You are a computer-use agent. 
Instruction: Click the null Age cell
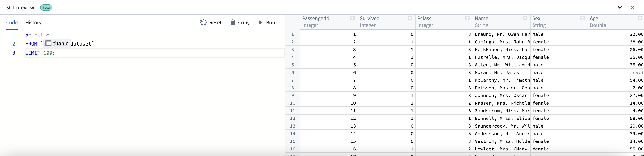[616, 72]
